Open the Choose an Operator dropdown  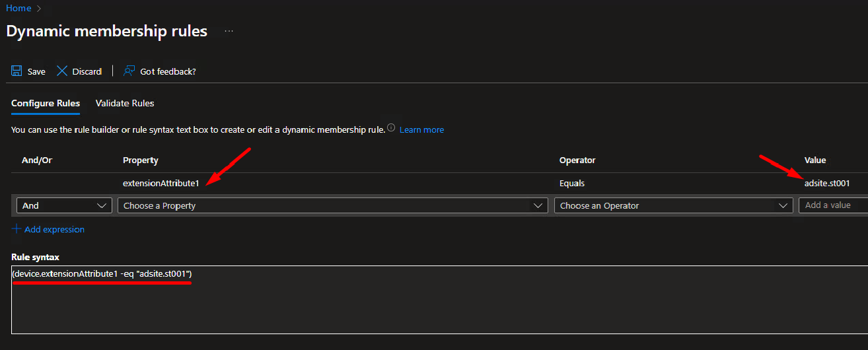click(672, 205)
